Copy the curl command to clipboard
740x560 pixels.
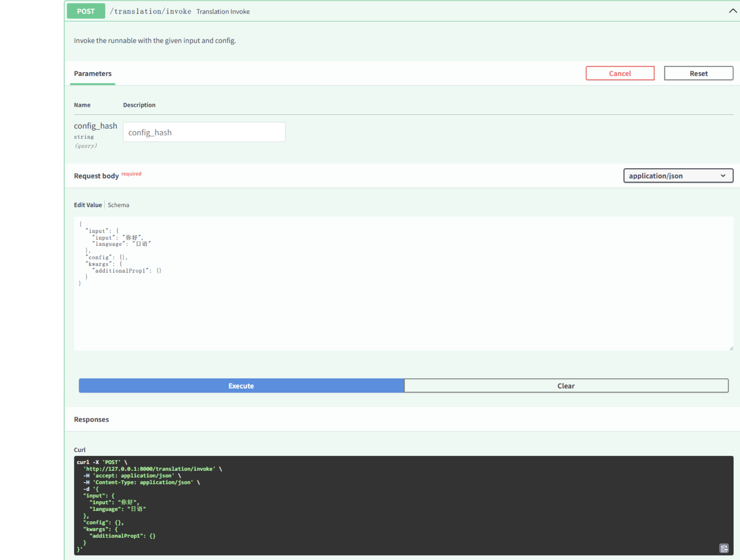(x=724, y=548)
